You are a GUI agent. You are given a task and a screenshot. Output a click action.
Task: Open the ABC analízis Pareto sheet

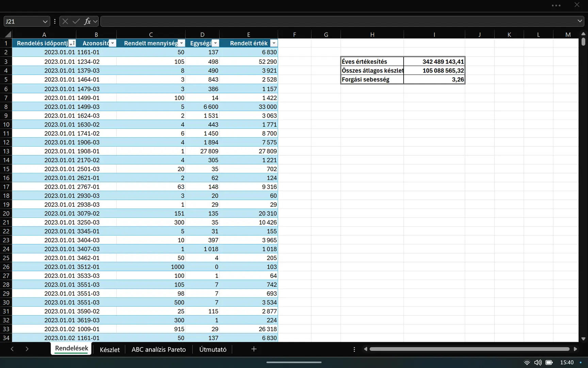point(159,350)
